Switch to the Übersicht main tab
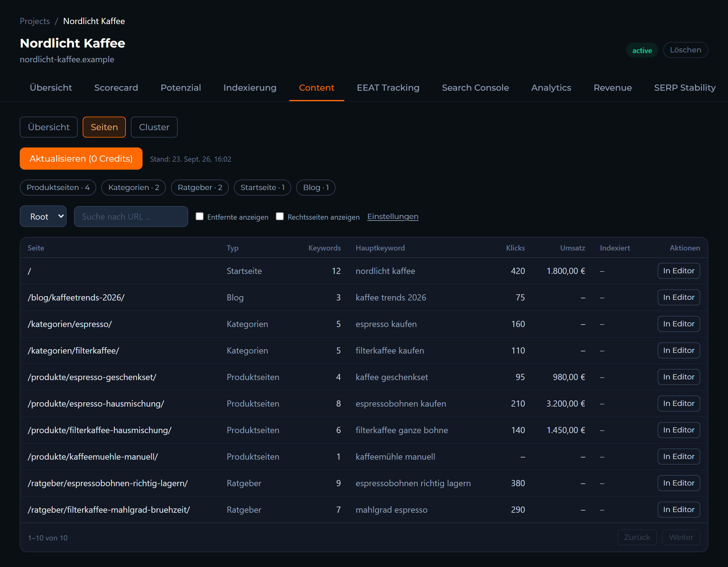 [x=51, y=88]
